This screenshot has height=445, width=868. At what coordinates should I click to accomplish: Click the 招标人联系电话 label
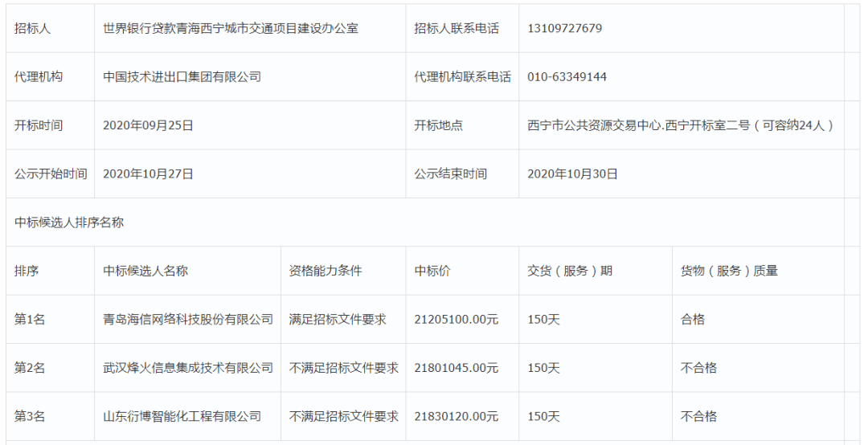[457, 29]
